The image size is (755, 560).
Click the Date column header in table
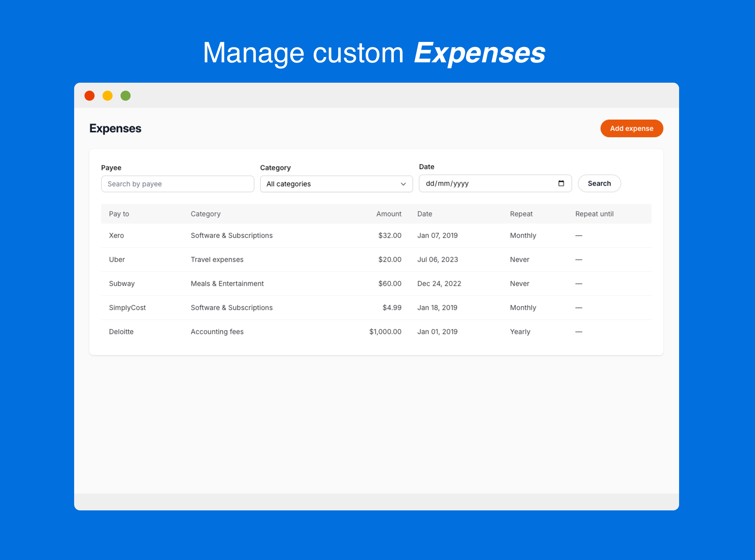point(424,214)
